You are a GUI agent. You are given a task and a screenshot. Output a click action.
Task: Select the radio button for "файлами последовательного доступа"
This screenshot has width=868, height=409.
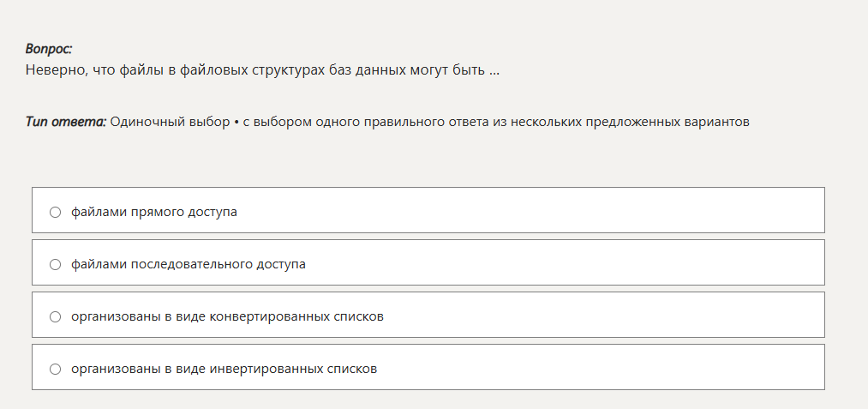[x=56, y=264]
